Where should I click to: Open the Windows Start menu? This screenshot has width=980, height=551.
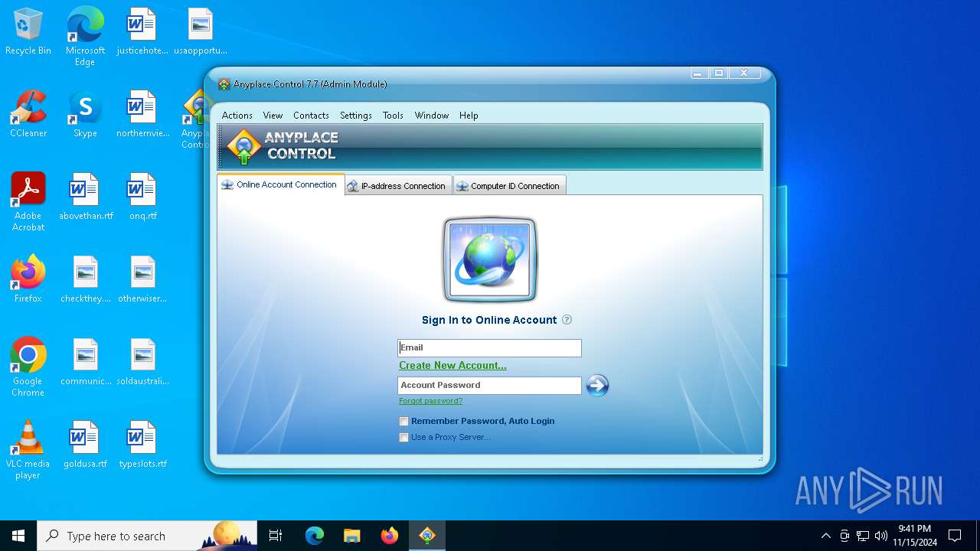tap(18, 536)
